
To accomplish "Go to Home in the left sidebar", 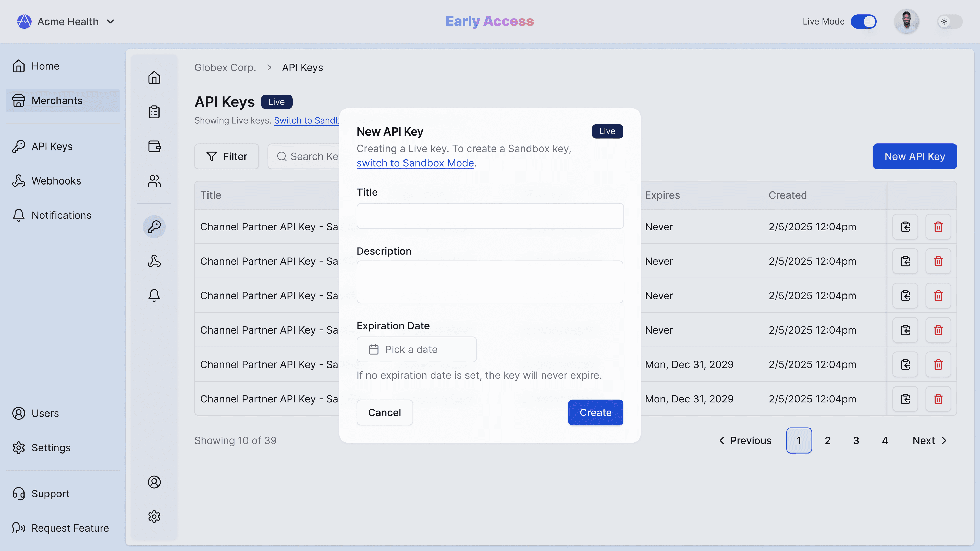I will click(63, 66).
